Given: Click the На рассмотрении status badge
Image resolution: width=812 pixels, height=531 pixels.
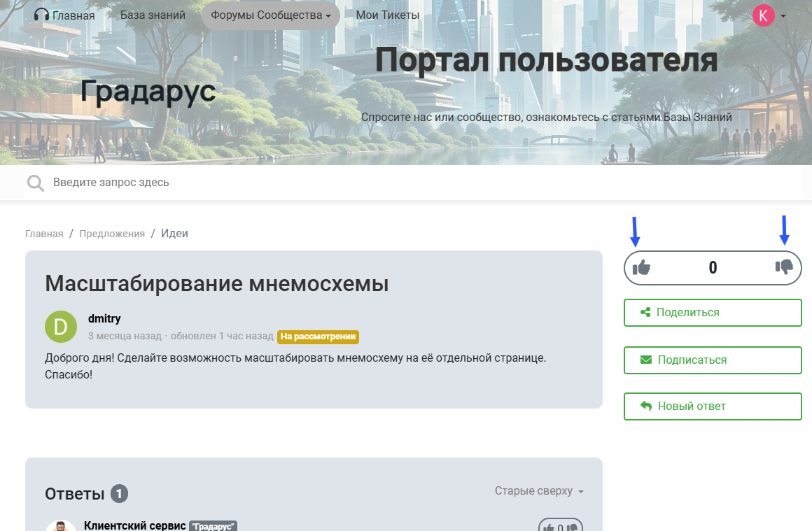Looking at the screenshot, I should click(318, 337).
